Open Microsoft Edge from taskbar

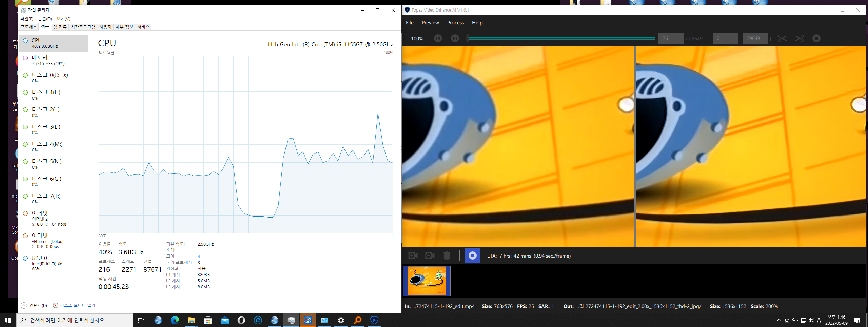point(175,320)
